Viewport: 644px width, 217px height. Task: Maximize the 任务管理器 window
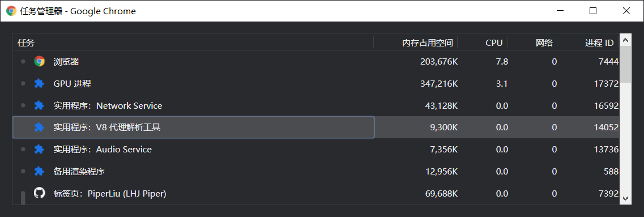[x=592, y=11]
